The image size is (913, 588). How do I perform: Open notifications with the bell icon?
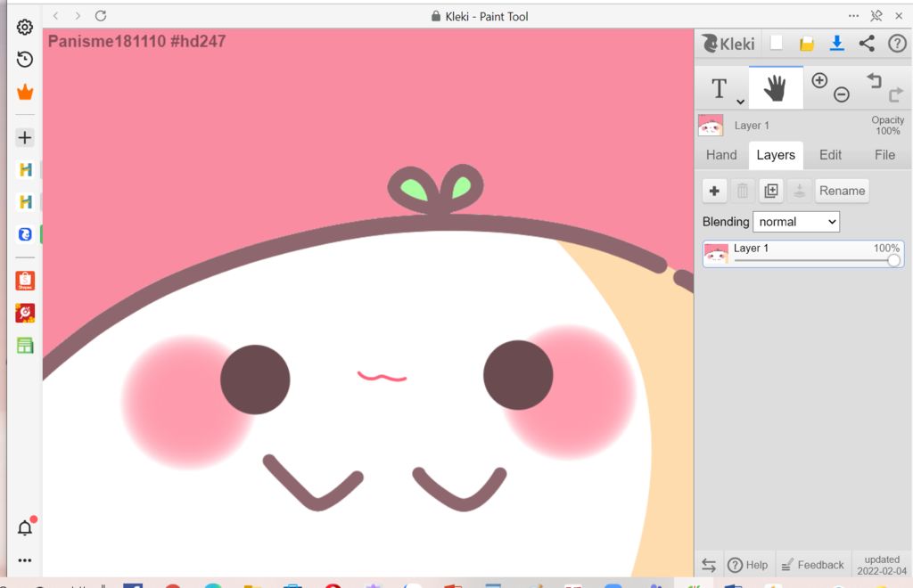pyautogui.click(x=26, y=527)
